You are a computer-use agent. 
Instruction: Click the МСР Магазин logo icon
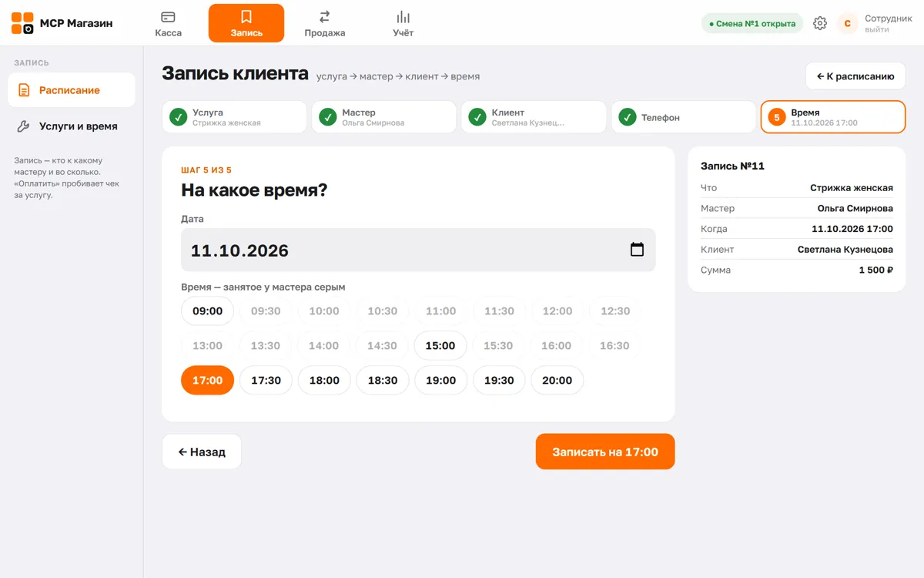coord(22,23)
